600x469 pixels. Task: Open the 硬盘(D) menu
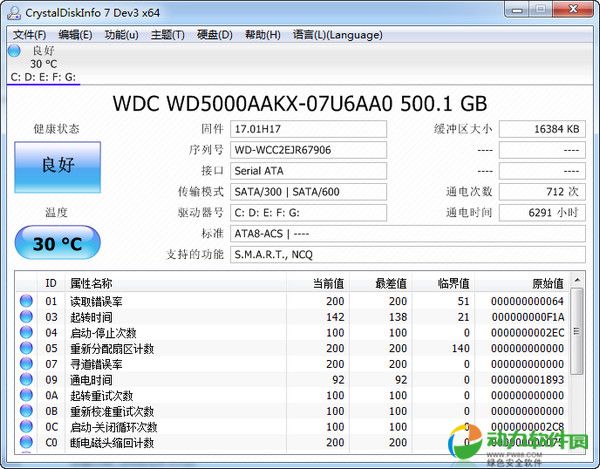click(214, 35)
